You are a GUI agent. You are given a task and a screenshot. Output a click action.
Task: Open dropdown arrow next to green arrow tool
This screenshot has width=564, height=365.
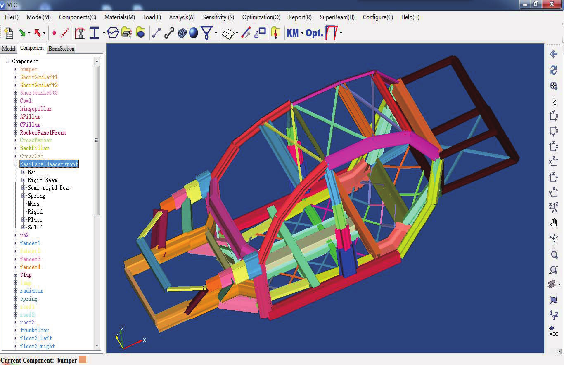pyautogui.click(x=29, y=33)
